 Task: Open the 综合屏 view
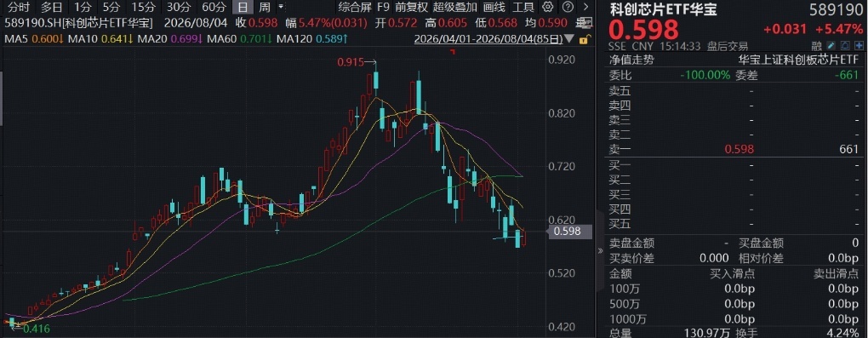point(354,7)
